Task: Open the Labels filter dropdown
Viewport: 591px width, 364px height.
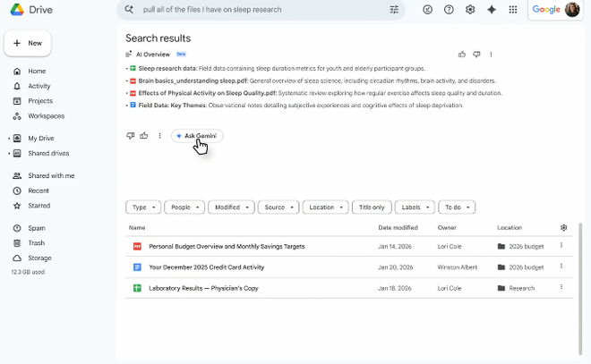Action: click(415, 207)
